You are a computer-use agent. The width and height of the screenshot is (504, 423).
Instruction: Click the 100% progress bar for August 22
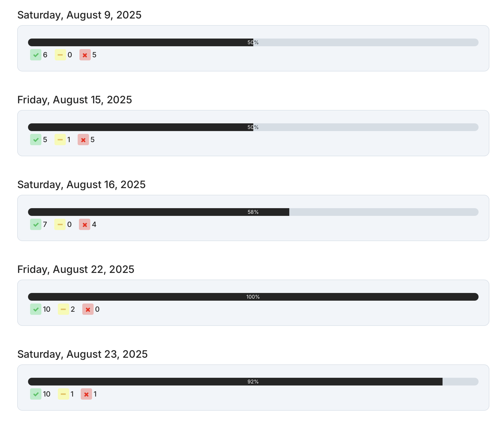pyautogui.click(x=253, y=297)
